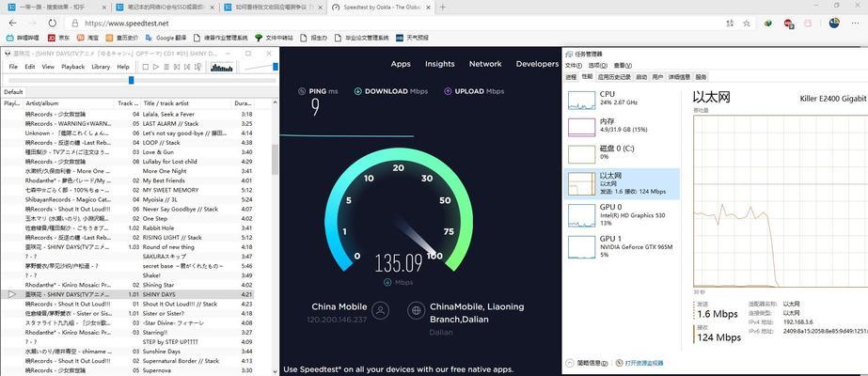
Task: Click the green browser extension icon
Action: (x=768, y=23)
